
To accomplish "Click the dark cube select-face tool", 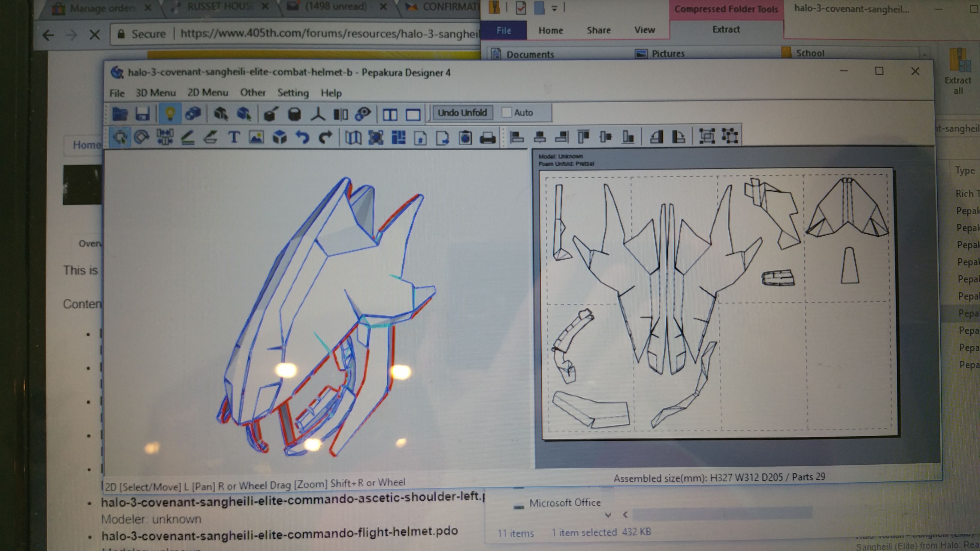I will pyautogui.click(x=221, y=114).
